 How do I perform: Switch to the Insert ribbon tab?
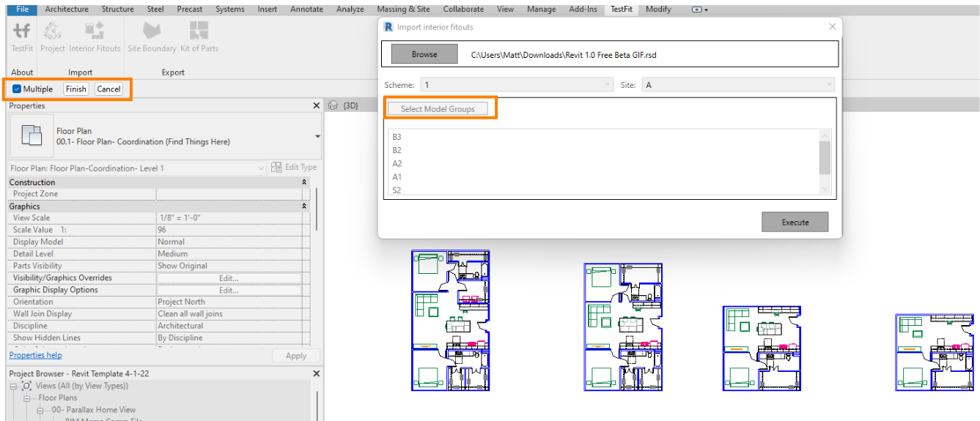pos(268,10)
